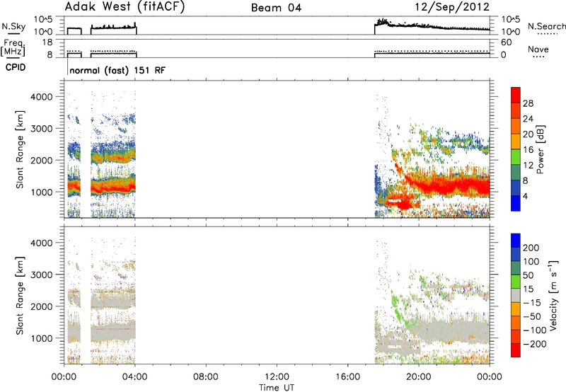Click the "20:00" time tick label

pos(419,377)
